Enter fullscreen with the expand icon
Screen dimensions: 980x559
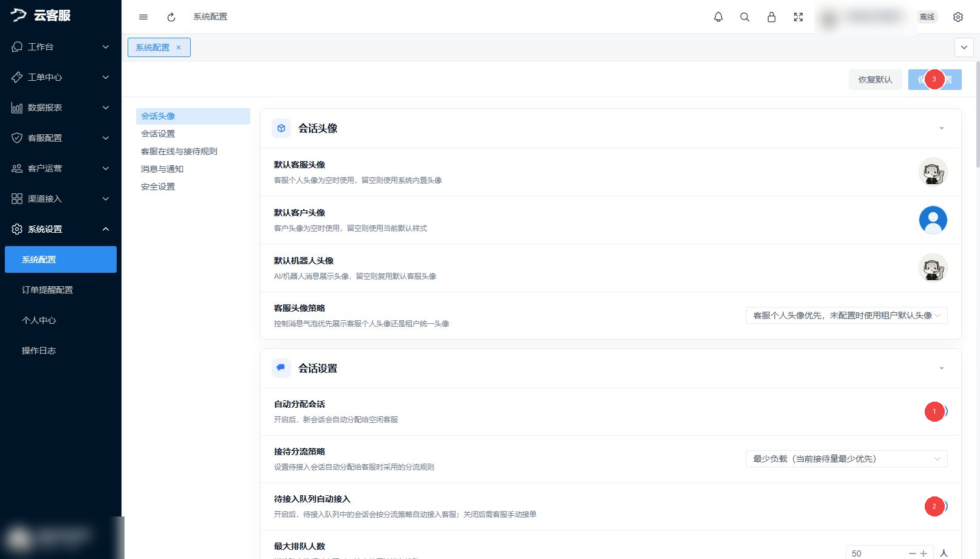click(x=798, y=17)
